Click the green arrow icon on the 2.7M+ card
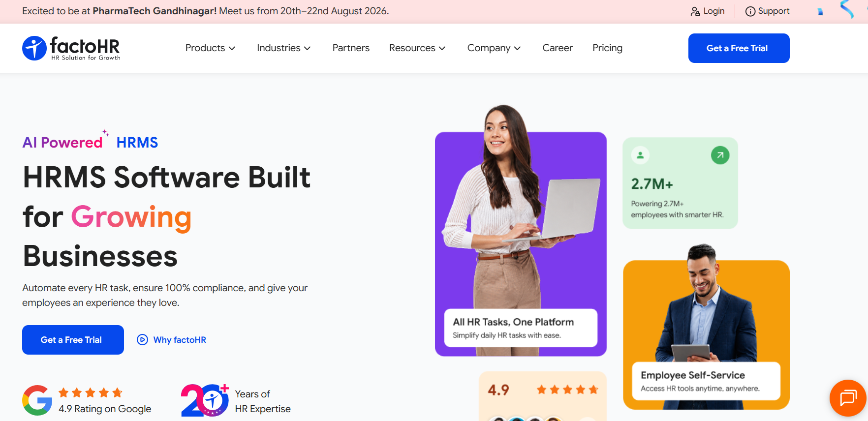Image resolution: width=868 pixels, height=421 pixels. click(720, 155)
